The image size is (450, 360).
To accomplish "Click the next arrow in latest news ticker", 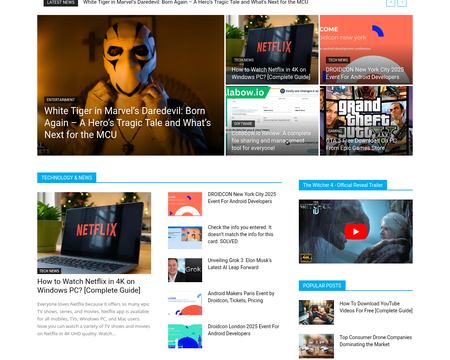I will [x=402, y=3].
